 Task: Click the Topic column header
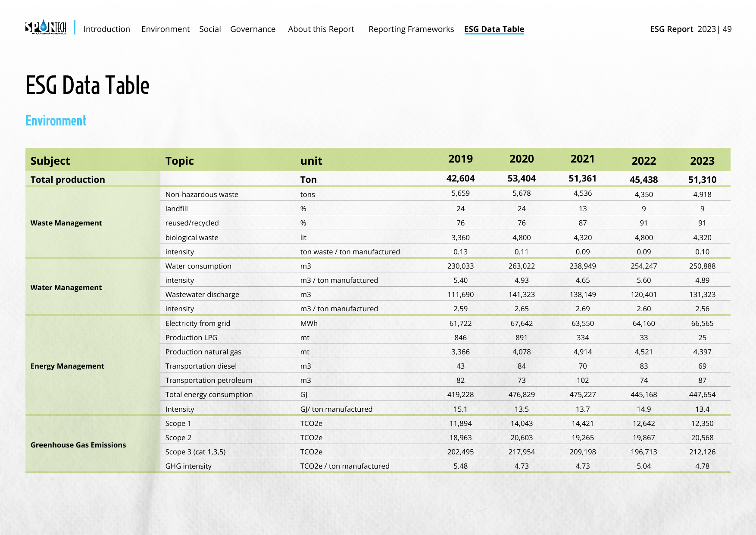tap(180, 161)
